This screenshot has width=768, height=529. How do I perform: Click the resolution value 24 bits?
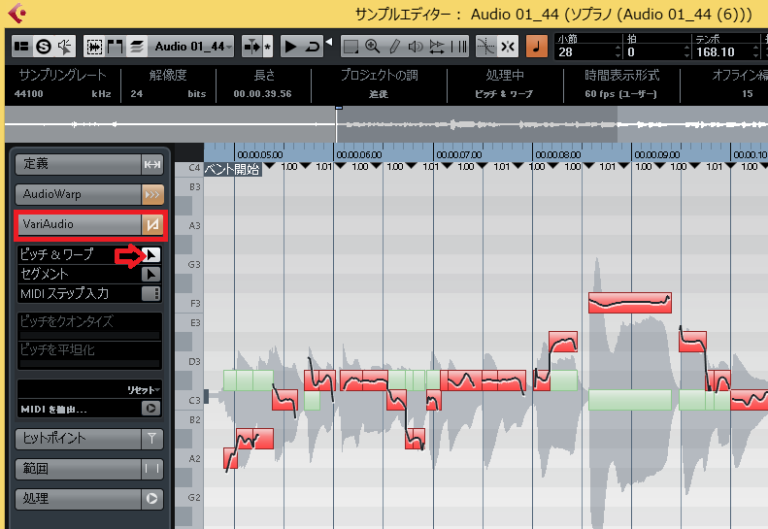(x=168, y=94)
